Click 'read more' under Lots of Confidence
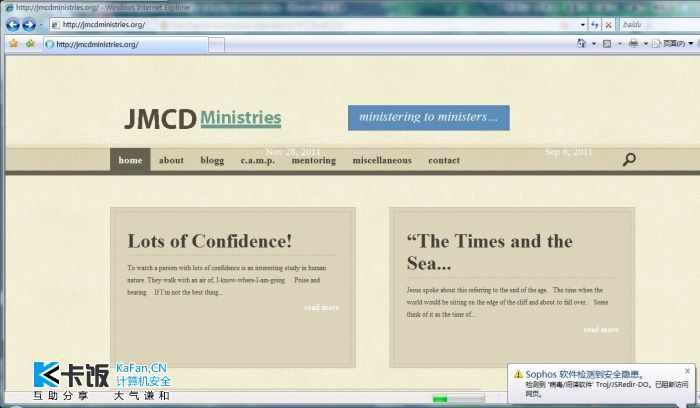This screenshot has height=408, width=700. coord(321,307)
